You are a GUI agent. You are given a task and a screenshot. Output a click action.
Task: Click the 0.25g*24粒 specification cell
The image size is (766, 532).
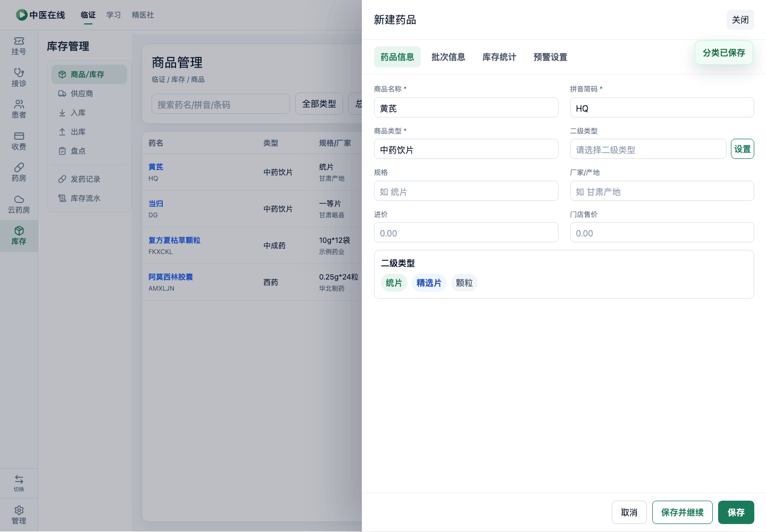[x=339, y=277]
